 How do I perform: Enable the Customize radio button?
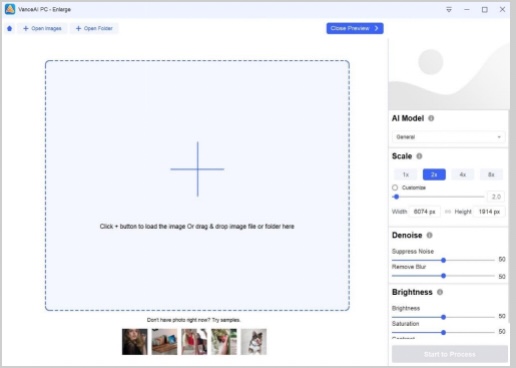(395, 188)
